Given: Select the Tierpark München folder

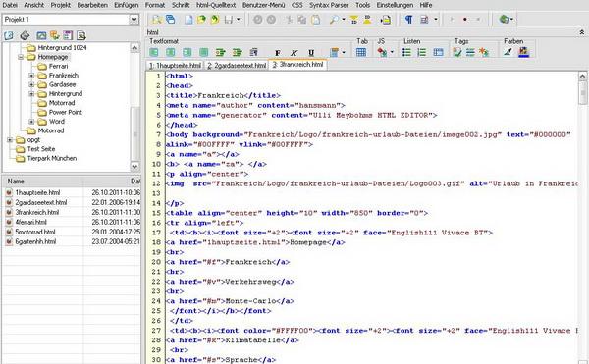Looking at the screenshot, I should 52,158.
